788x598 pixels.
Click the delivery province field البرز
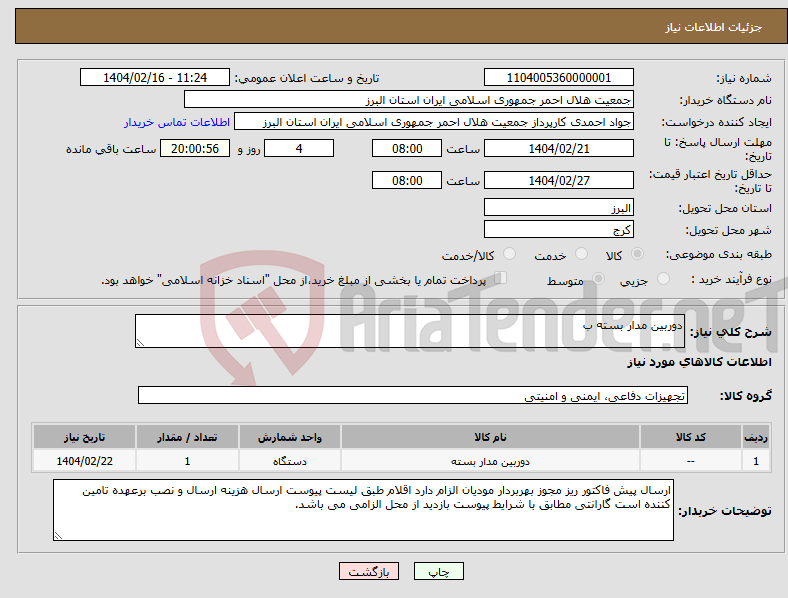[558, 207]
